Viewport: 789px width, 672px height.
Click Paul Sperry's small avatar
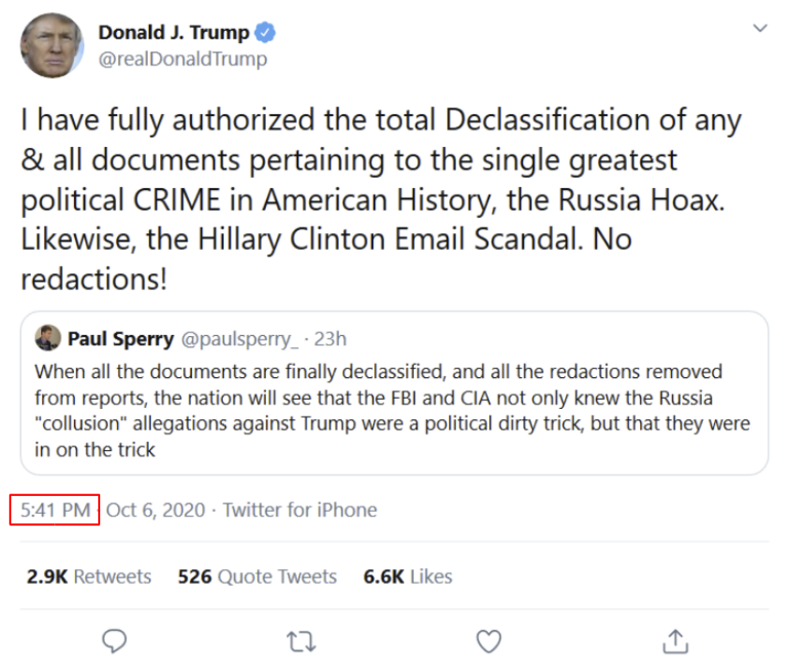pos(49,338)
